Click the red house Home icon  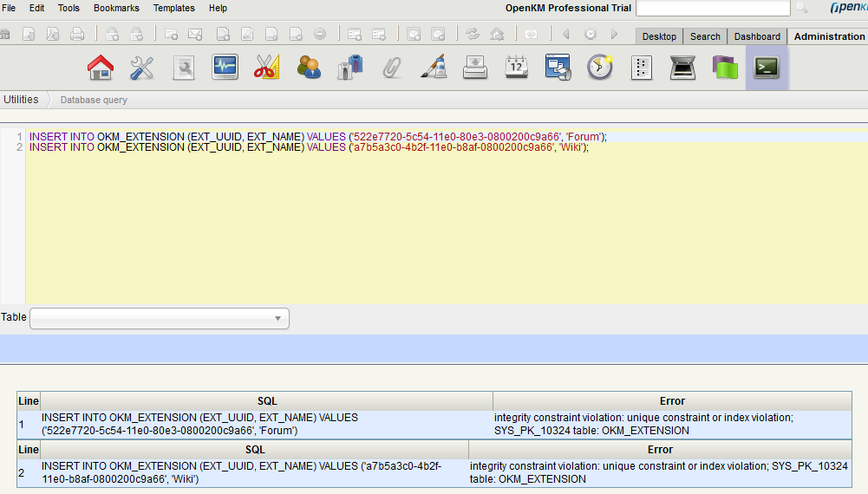pyautogui.click(x=101, y=68)
